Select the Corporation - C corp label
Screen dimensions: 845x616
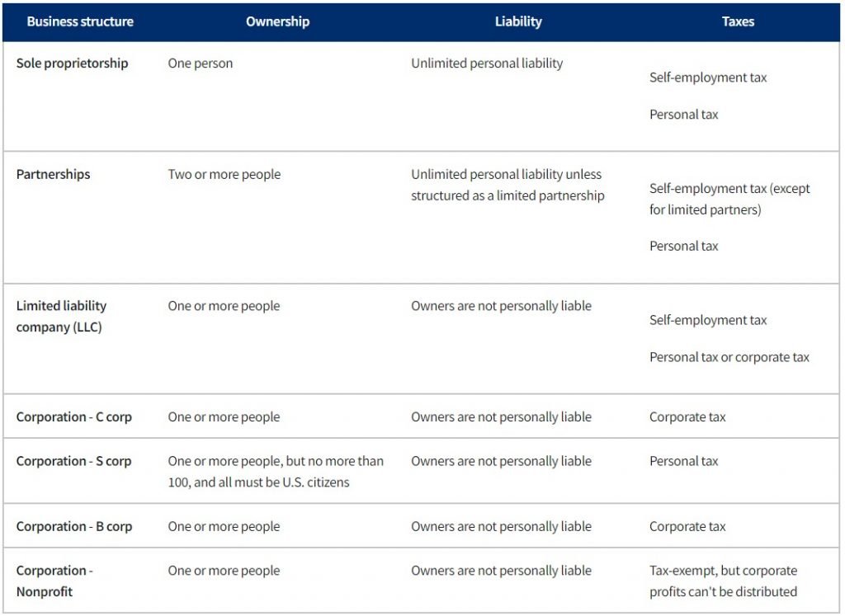point(74,417)
